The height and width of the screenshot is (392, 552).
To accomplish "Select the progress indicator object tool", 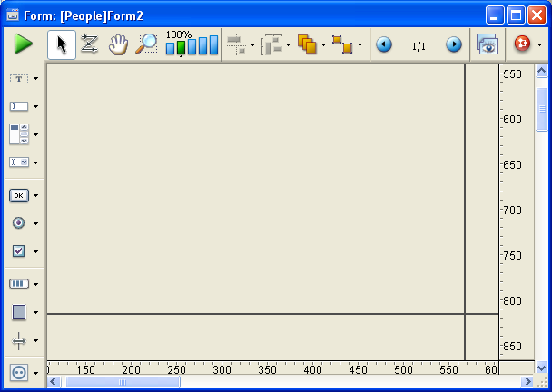I will [x=18, y=283].
